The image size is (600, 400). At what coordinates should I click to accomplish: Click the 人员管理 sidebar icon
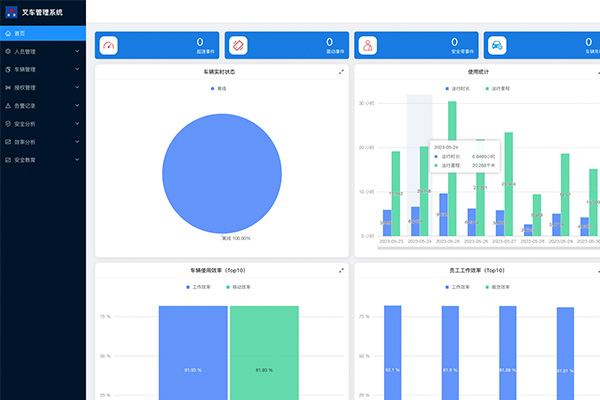point(8,51)
